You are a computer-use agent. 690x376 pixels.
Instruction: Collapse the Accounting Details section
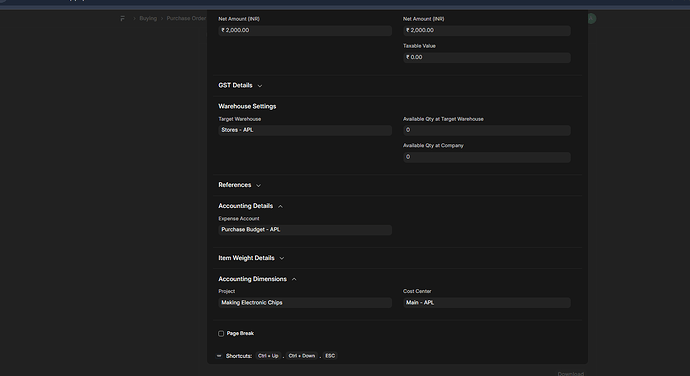(250, 206)
